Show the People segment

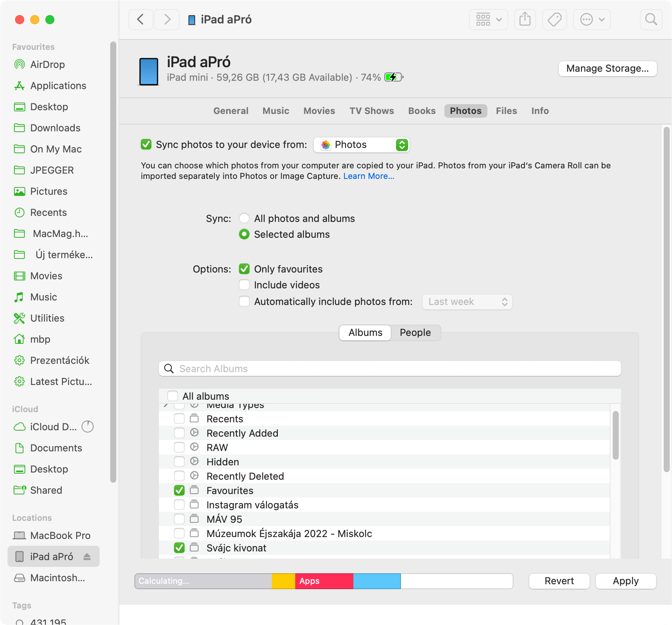tap(415, 333)
